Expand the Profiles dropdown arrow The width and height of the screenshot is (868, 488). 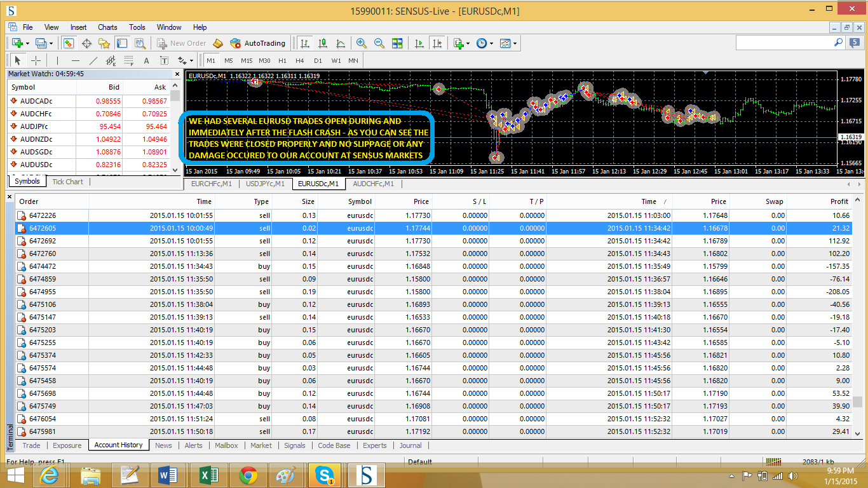(x=51, y=43)
